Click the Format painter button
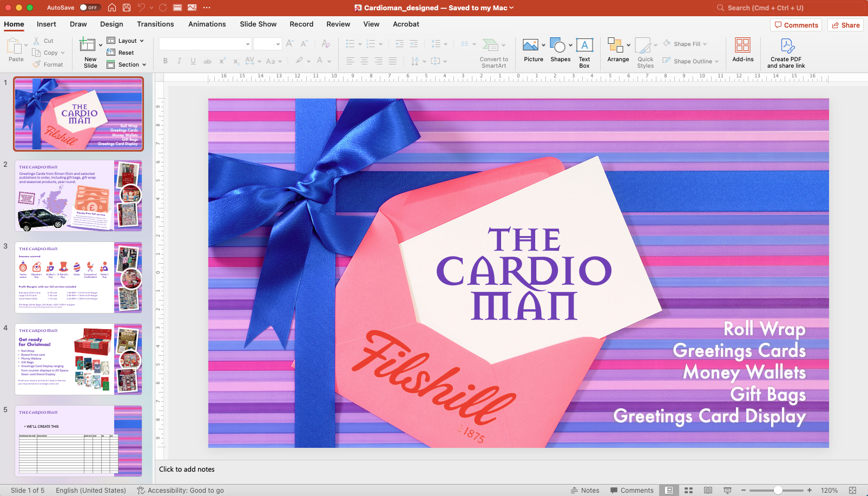868x496 pixels. click(x=48, y=64)
